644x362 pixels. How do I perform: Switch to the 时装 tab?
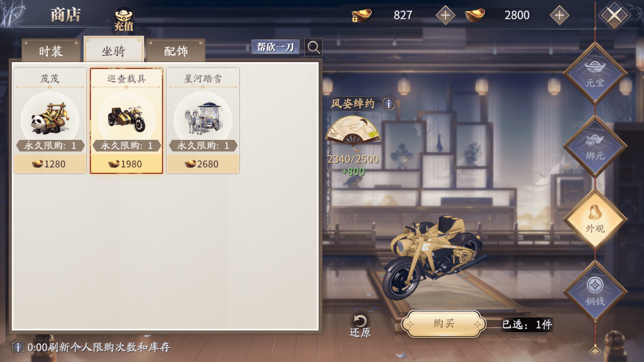click(x=51, y=51)
